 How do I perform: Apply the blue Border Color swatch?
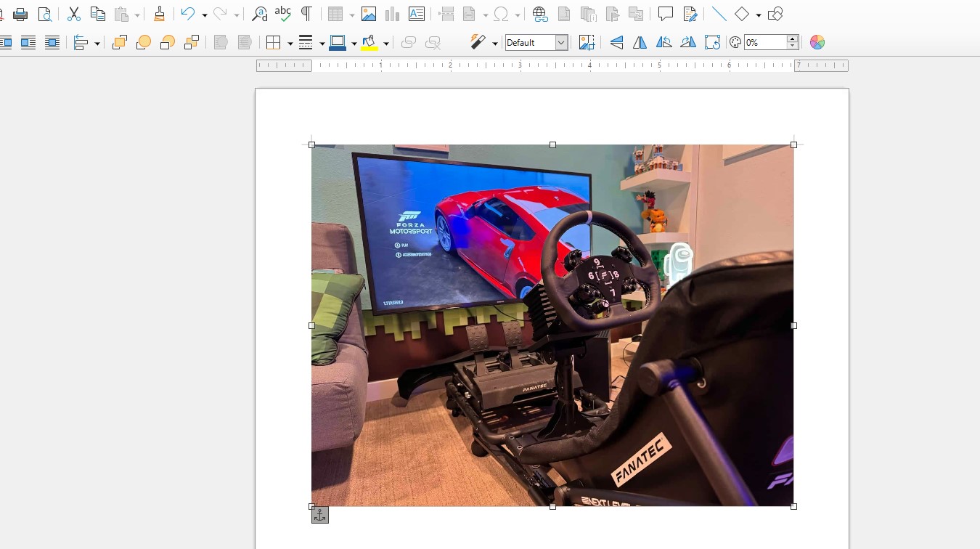point(338,43)
